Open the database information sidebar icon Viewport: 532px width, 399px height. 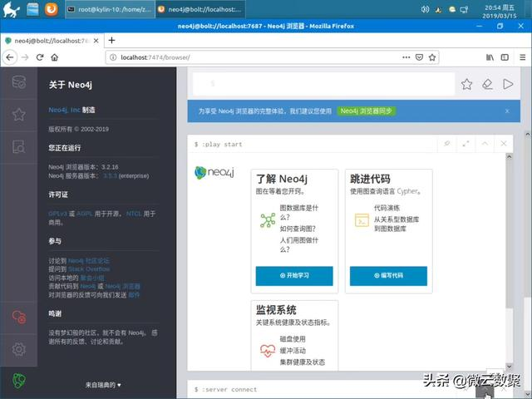click(x=18, y=82)
